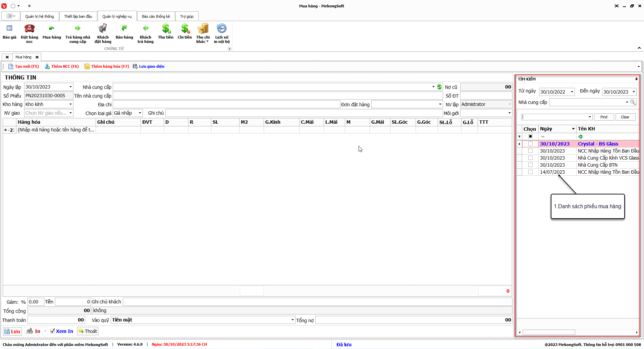Tick checkbox for Nhà Cung Cấp BTN
Screen dimensions: 644x349
tap(530, 165)
